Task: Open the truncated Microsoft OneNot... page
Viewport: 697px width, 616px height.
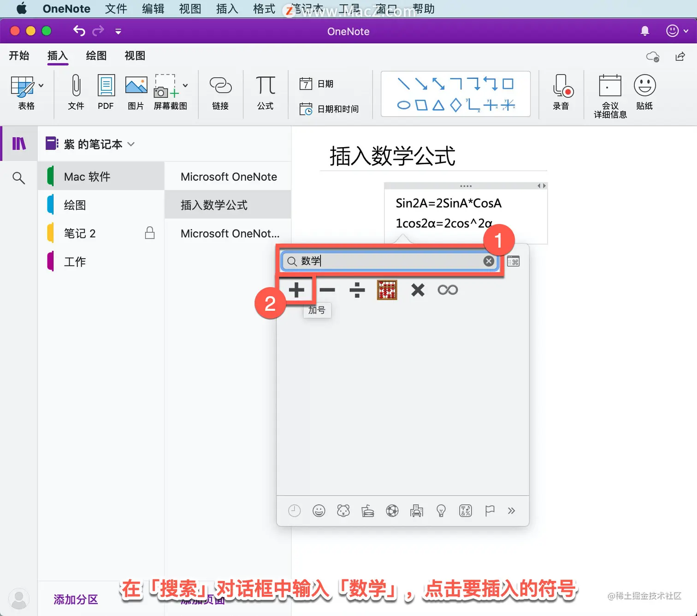Action: pos(228,233)
